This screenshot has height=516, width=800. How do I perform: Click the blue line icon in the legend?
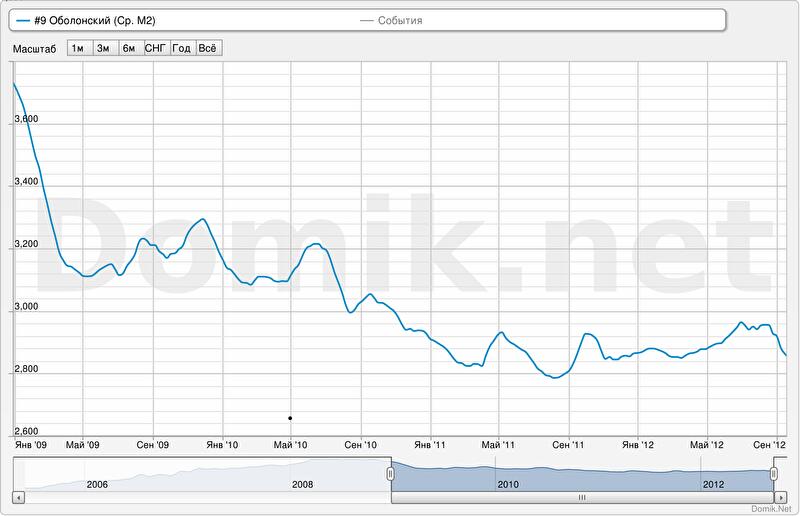[x=23, y=20]
